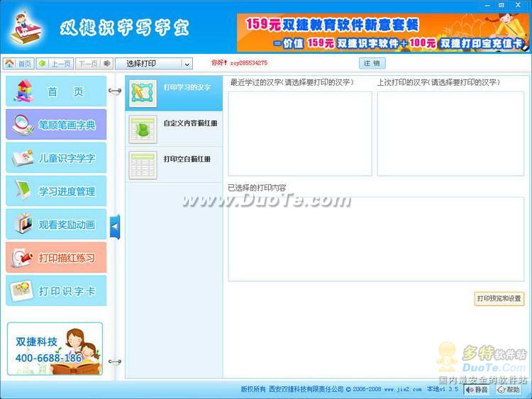The width and height of the screenshot is (532, 399).
Task: Click the arrow cursor print icon
Action: pyautogui.click(x=143, y=94)
